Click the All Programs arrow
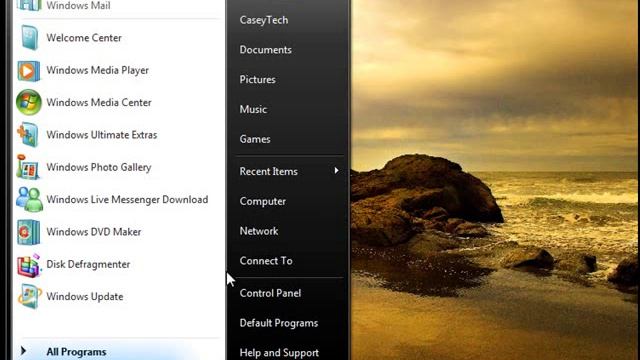 coord(24,351)
